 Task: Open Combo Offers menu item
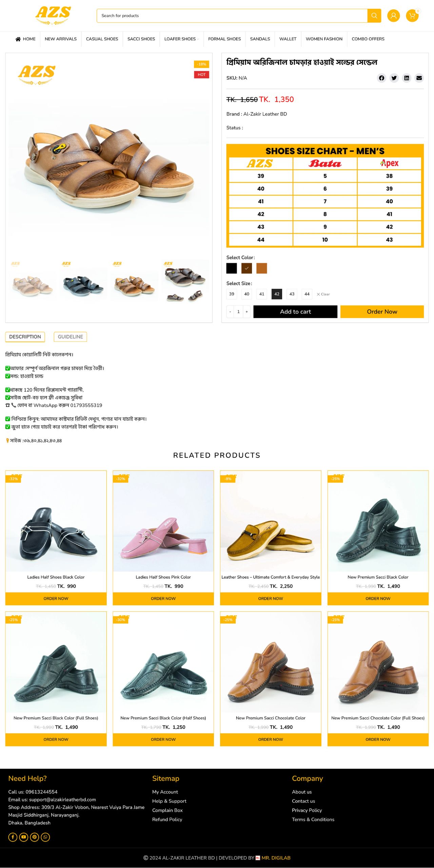[x=368, y=39]
